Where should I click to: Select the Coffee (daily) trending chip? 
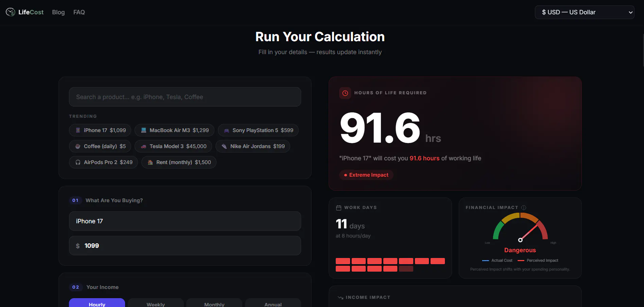[x=100, y=146]
